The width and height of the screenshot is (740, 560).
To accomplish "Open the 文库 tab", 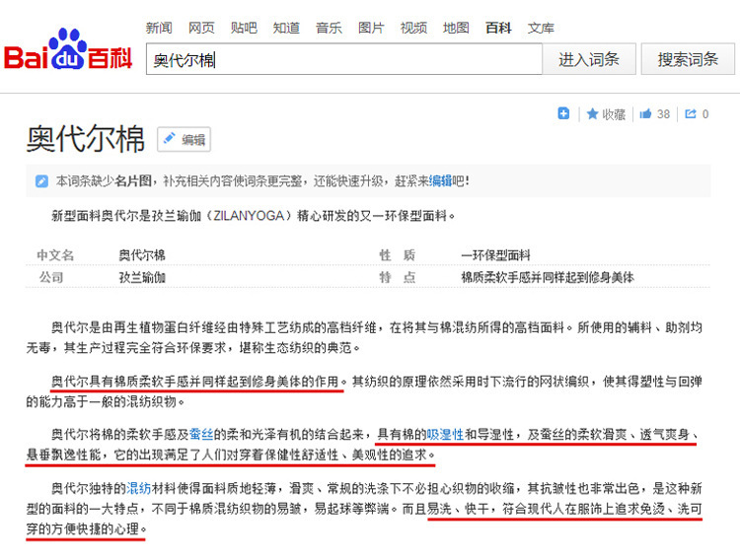I will [541, 28].
